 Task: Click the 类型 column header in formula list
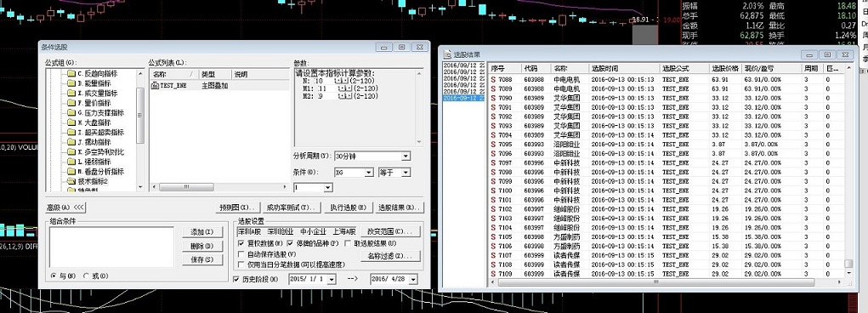coord(215,74)
